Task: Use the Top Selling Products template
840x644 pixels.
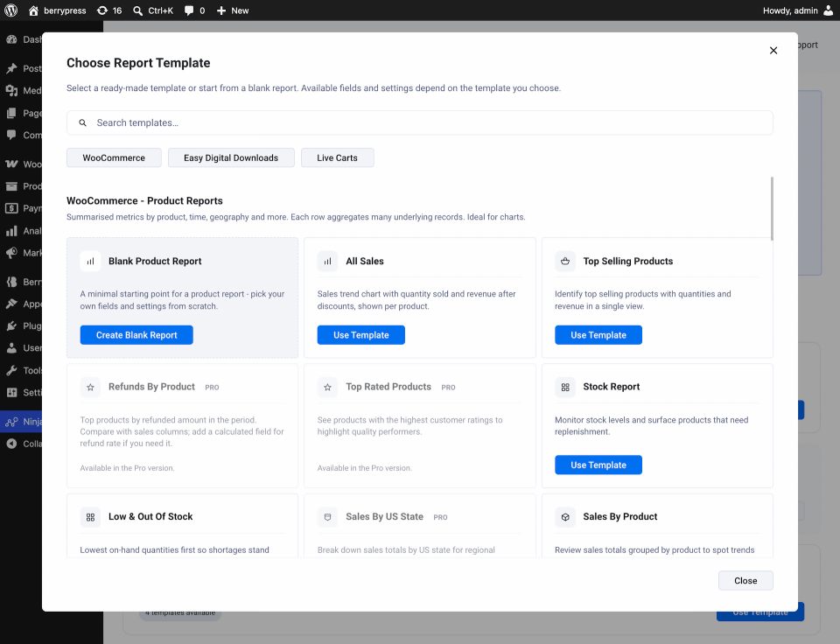Action: [598, 335]
